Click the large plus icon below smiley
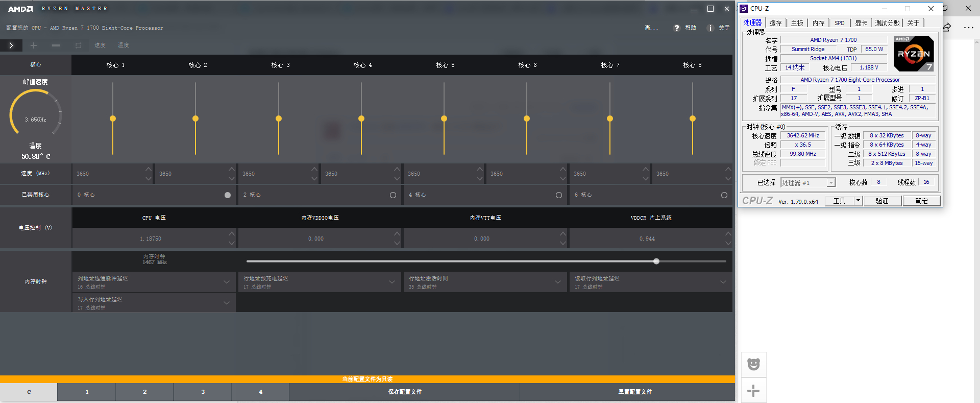This screenshot has height=403, width=980. [753, 391]
